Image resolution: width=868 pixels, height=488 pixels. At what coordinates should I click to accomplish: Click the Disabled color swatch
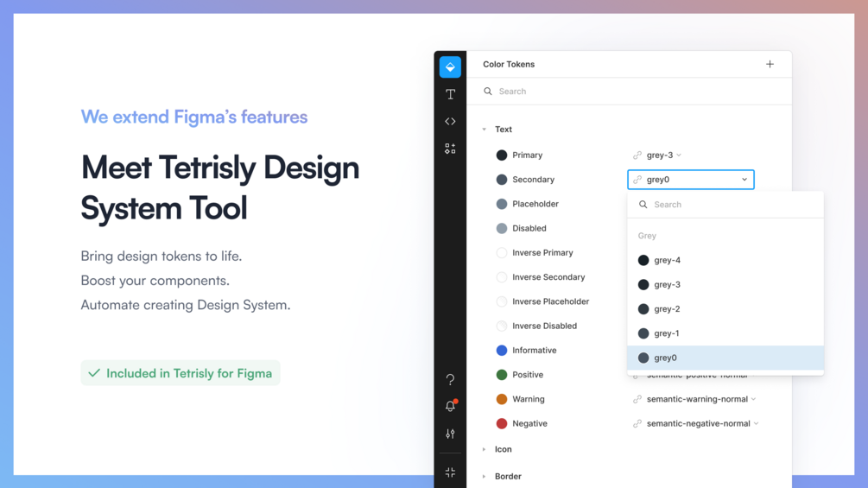502,228
